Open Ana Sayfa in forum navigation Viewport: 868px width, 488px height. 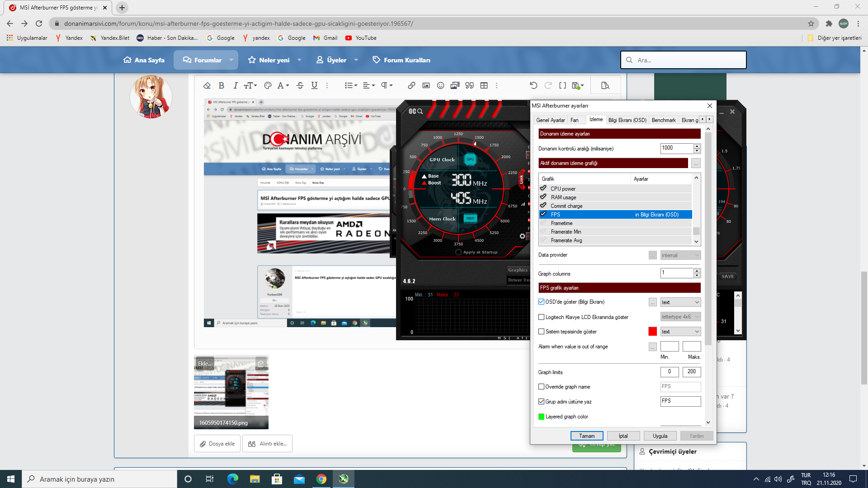point(144,60)
